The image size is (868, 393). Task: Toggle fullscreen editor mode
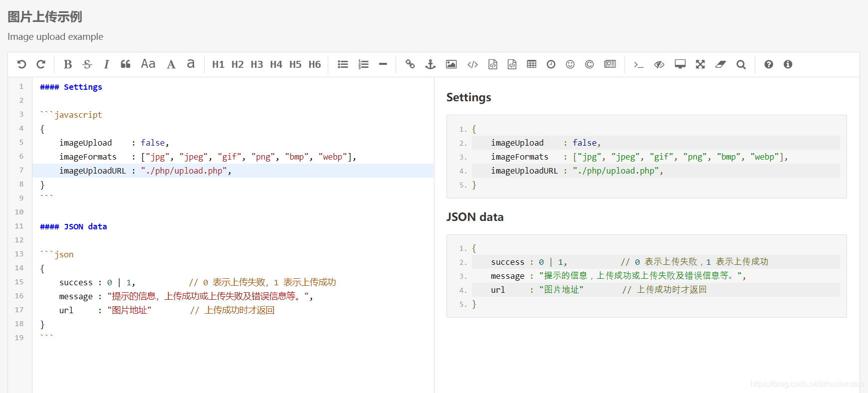[700, 64]
